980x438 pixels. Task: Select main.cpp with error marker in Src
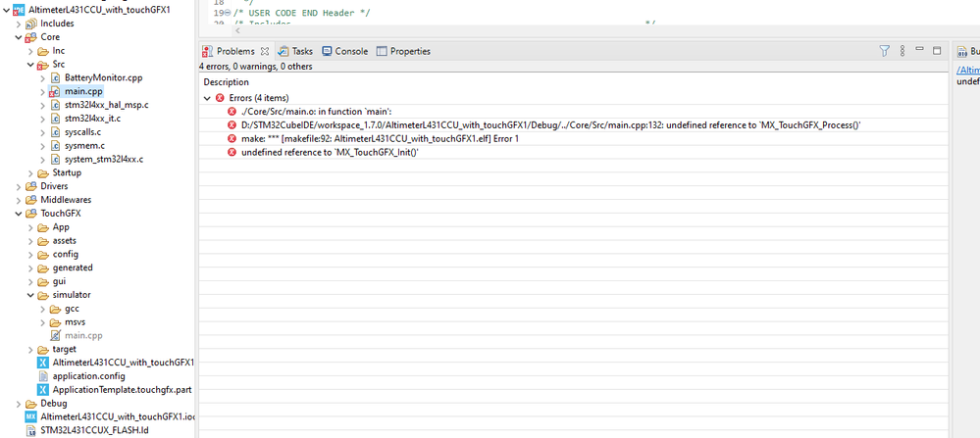pyautogui.click(x=83, y=92)
